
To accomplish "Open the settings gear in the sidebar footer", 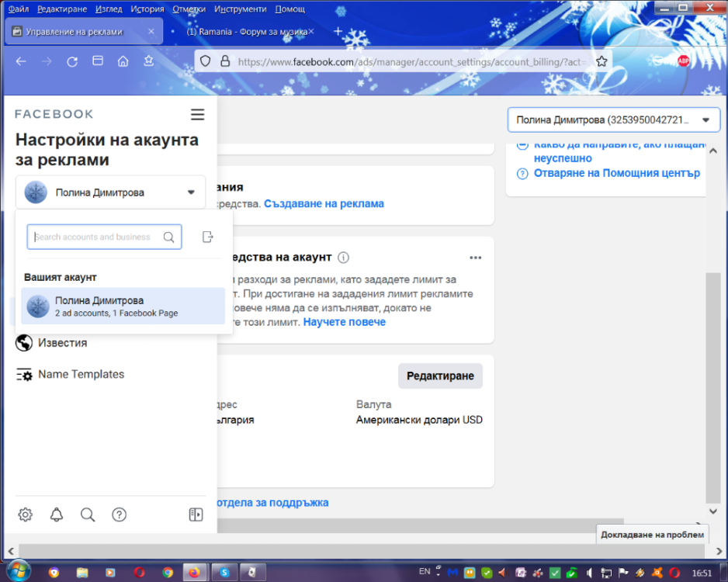I will coord(25,514).
